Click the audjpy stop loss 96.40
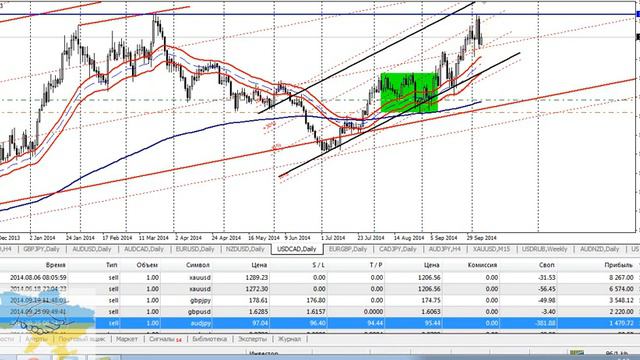Viewport: 640px width, 360px height. click(x=318, y=323)
